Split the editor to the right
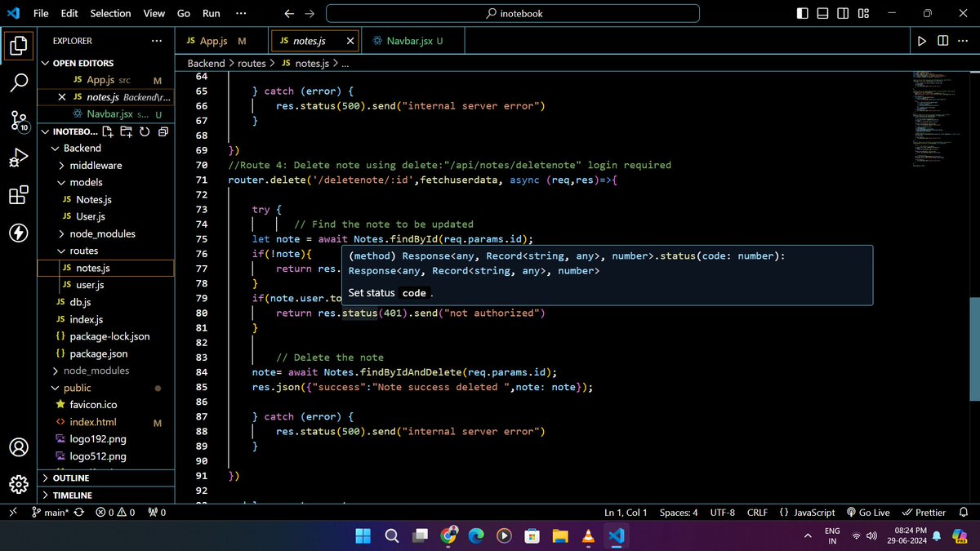Image resolution: width=980 pixels, height=551 pixels. (942, 41)
